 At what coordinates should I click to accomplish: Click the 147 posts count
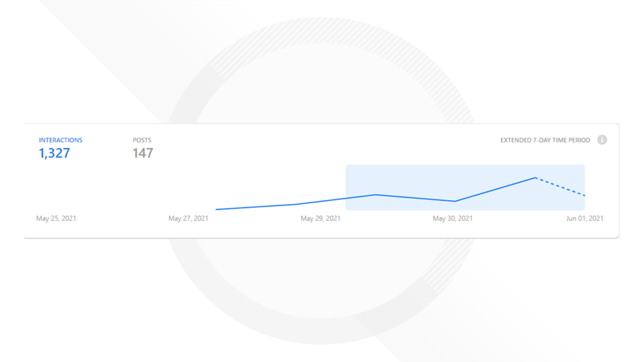(142, 153)
